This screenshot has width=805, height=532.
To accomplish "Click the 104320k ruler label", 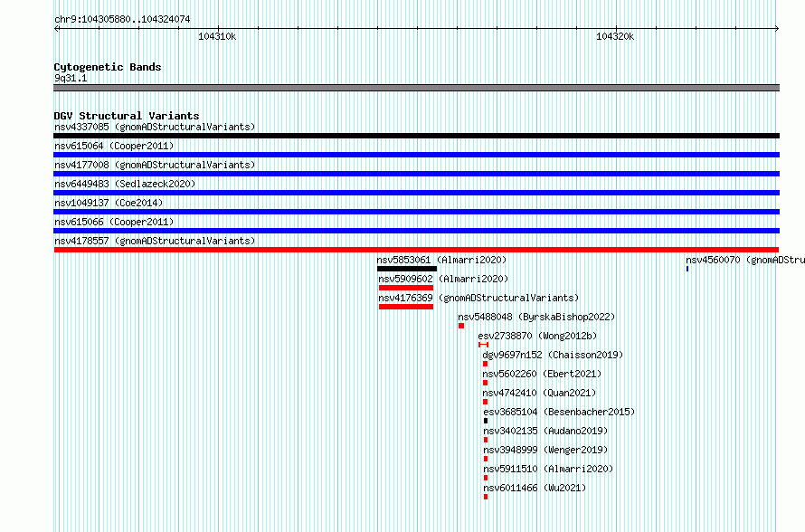I will (x=615, y=36).
